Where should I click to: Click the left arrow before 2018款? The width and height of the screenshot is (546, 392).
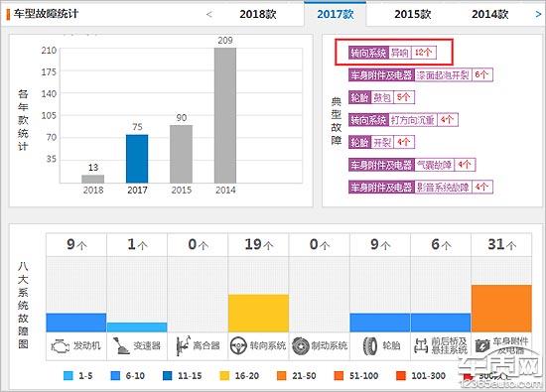(208, 14)
